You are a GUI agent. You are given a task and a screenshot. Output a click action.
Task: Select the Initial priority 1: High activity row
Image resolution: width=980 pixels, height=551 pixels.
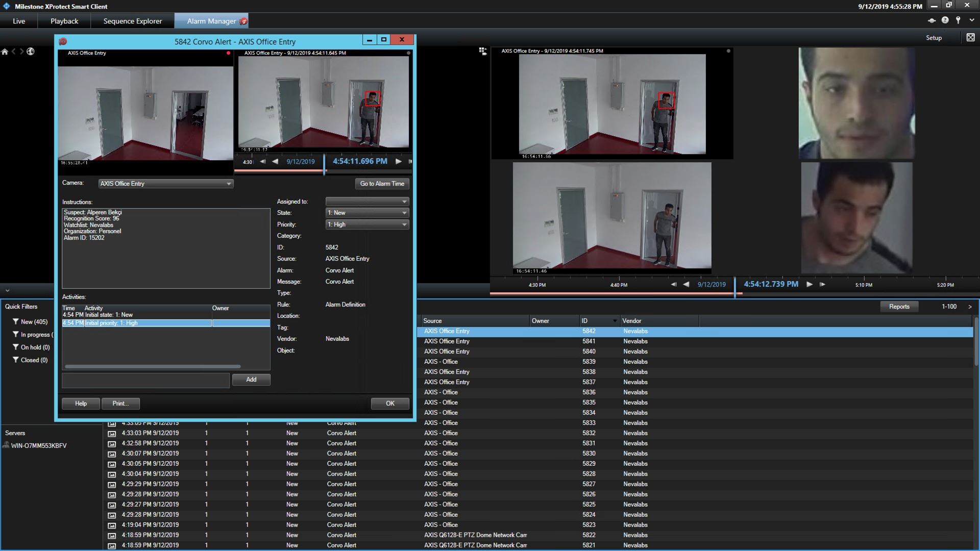tap(166, 323)
